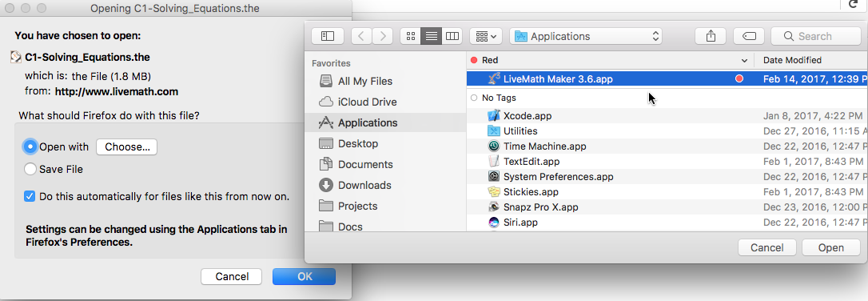Collapse the Red tag group chevron
The width and height of the screenshot is (868, 301).
pos(744,60)
